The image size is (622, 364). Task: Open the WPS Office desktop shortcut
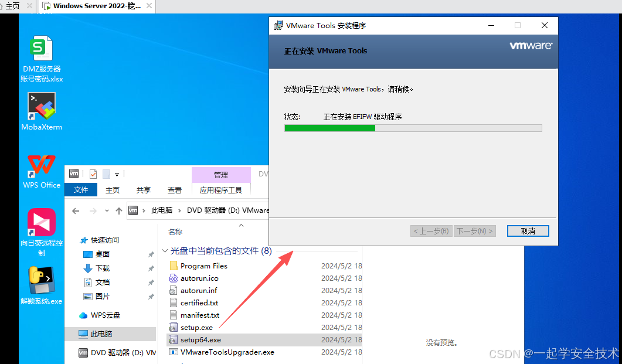pos(42,171)
